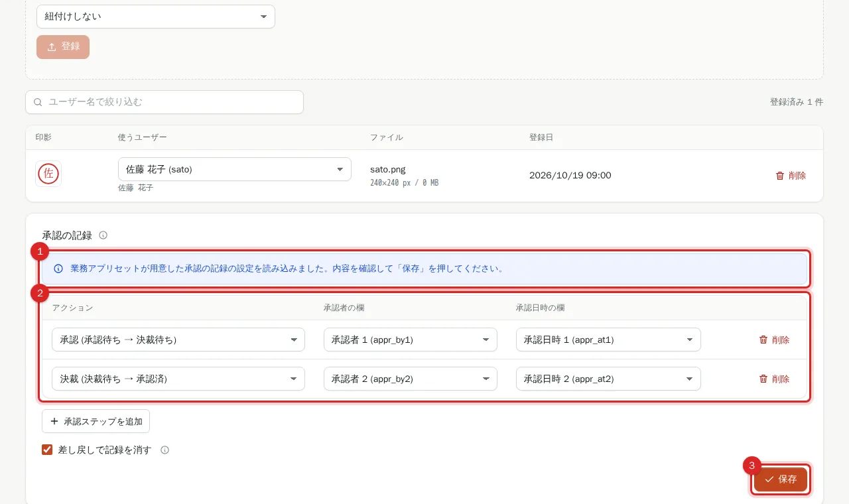Open the 承認者 2 (appr_by2) dropdown
Screen dimensions: 849x504
click(411, 379)
